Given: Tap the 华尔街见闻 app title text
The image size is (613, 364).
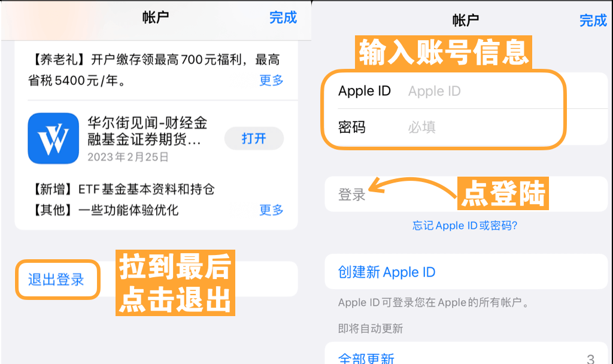Looking at the screenshot, I should [x=147, y=131].
